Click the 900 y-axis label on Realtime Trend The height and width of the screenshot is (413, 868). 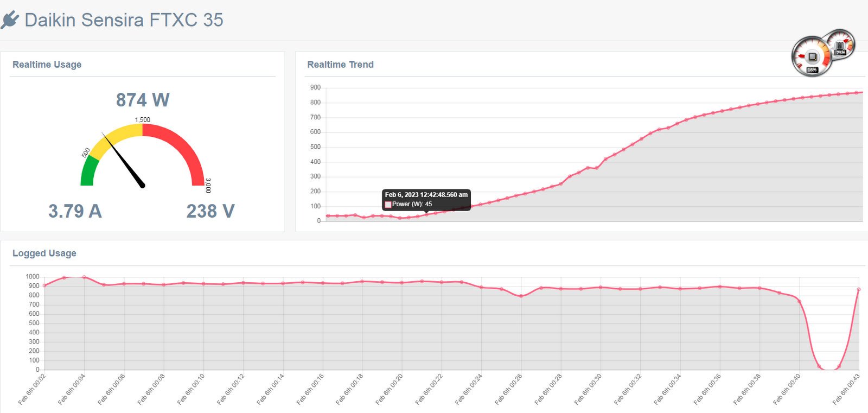point(315,87)
